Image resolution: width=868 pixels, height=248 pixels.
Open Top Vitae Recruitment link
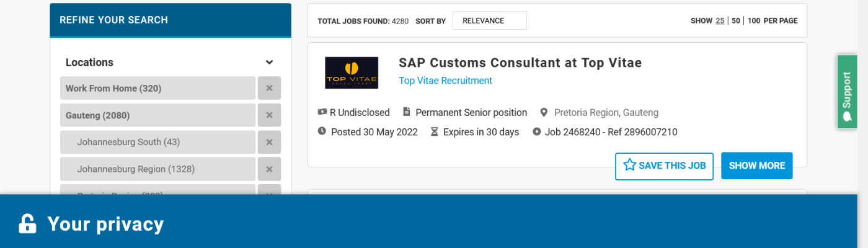point(445,81)
